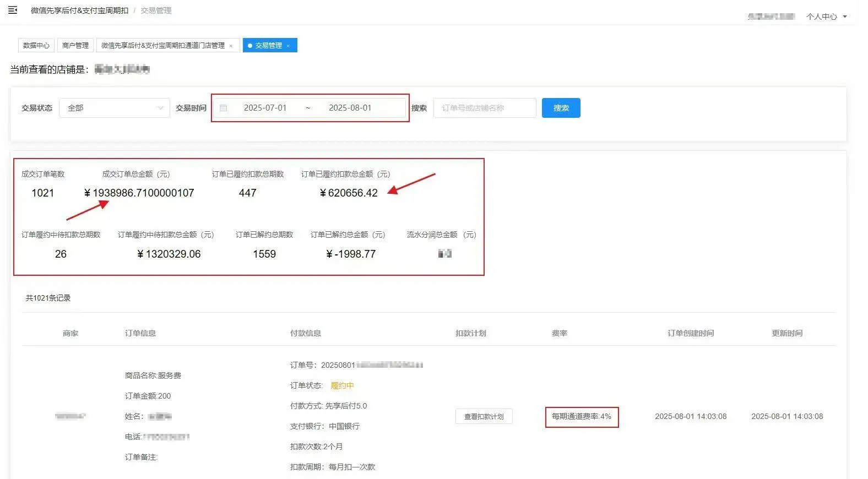868x479 pixels.
Task: Close the 交易管理 tab
Action: [288, 46]
